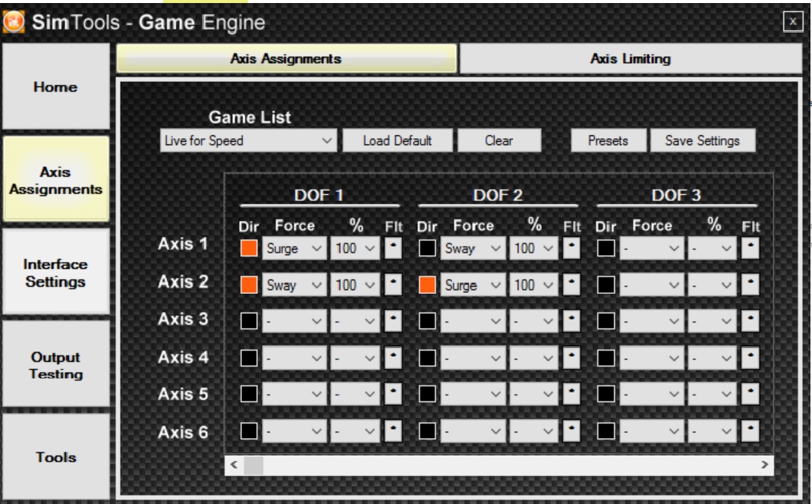Image resolution: width=812 pixels, height=504 pixels.
Task: Go to Home in the sidebar
Action: pyautogui.click(x=55, y=87)
